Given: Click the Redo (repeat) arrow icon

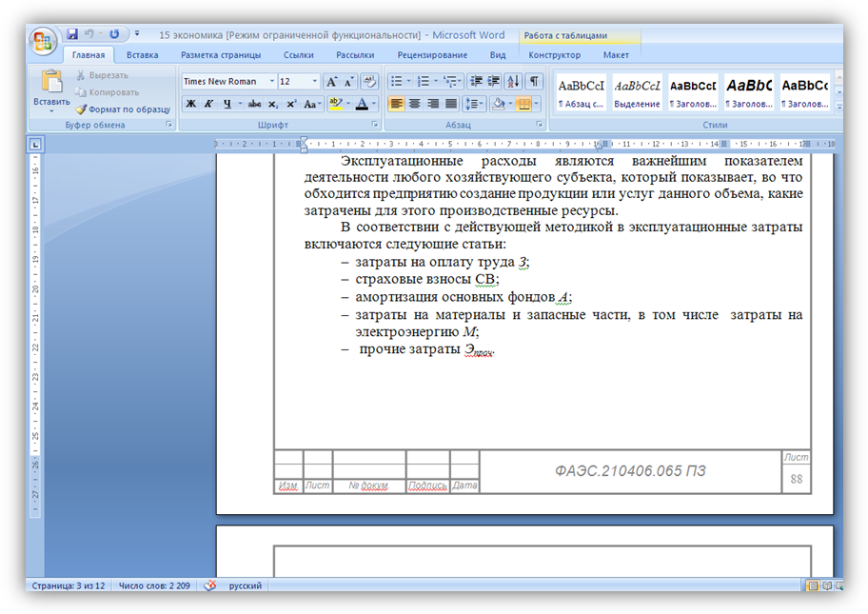Looking at the screenshot, I should click(114, 34).
